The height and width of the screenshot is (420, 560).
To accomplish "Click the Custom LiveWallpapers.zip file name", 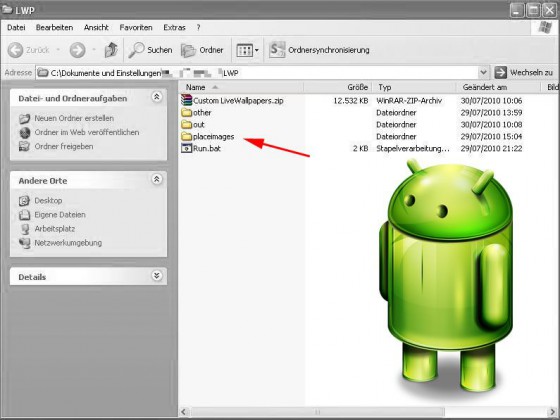I will (238, 101).
